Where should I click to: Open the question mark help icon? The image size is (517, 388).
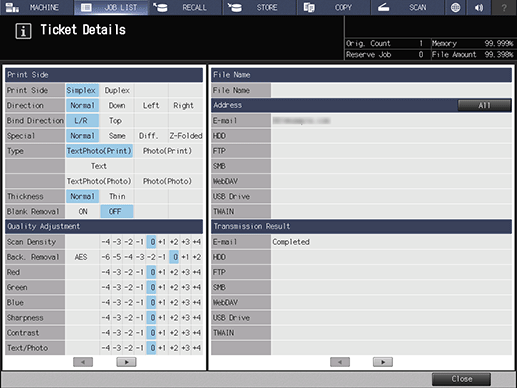[x=504, y=7]
